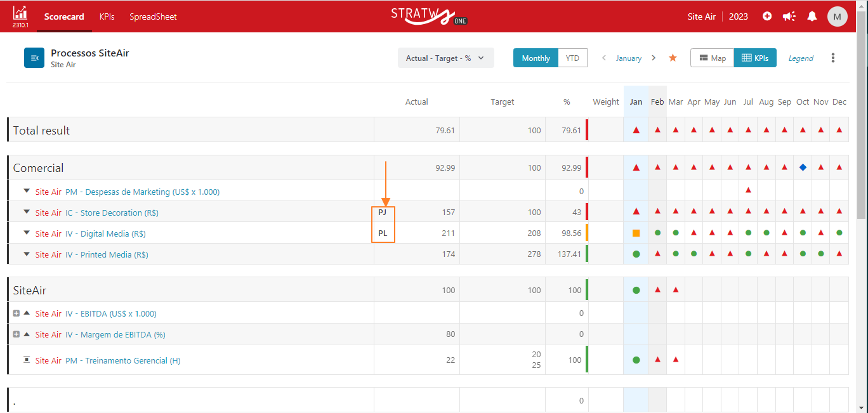
Task: Open IV - Margem de EBITDA link
Action: tap(115, 334)
